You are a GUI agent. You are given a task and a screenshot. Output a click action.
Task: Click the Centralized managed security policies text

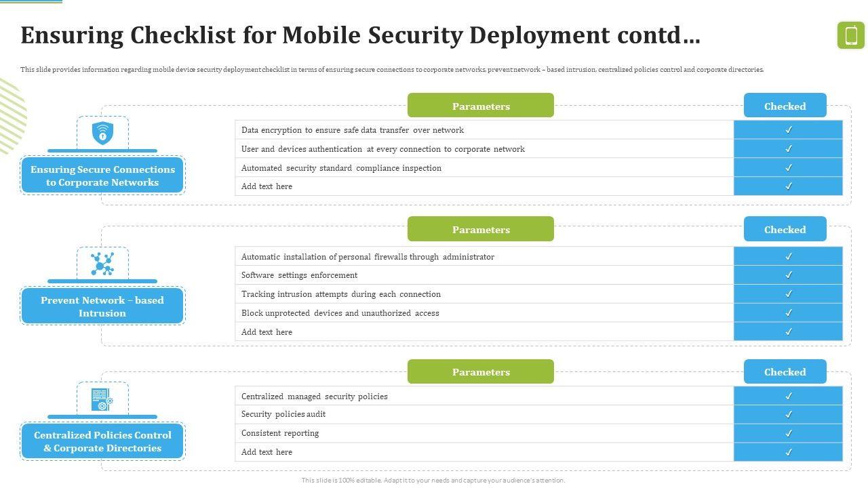tap(315, 396)
